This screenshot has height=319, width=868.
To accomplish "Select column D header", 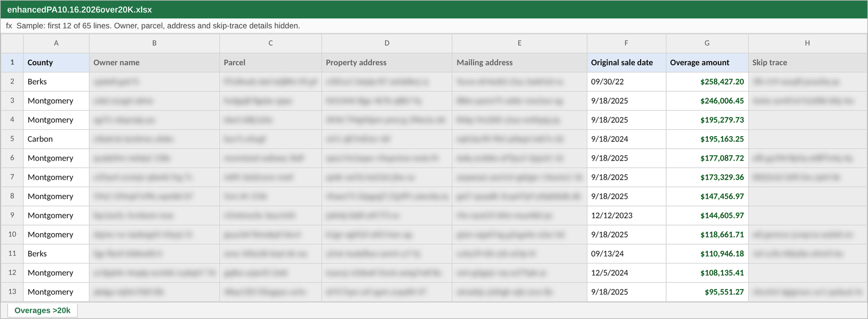I will pos(387,43).
